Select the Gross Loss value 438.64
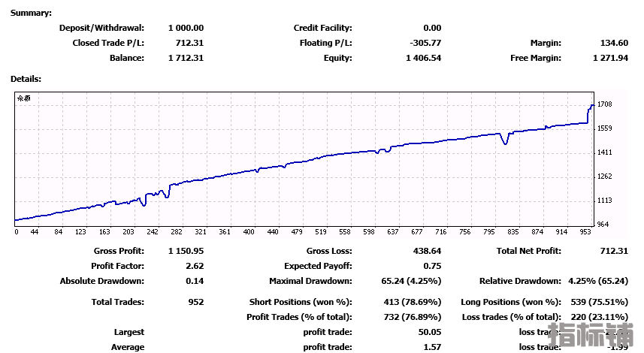Viewport: 644px width, 353px height. pos(427,251)
